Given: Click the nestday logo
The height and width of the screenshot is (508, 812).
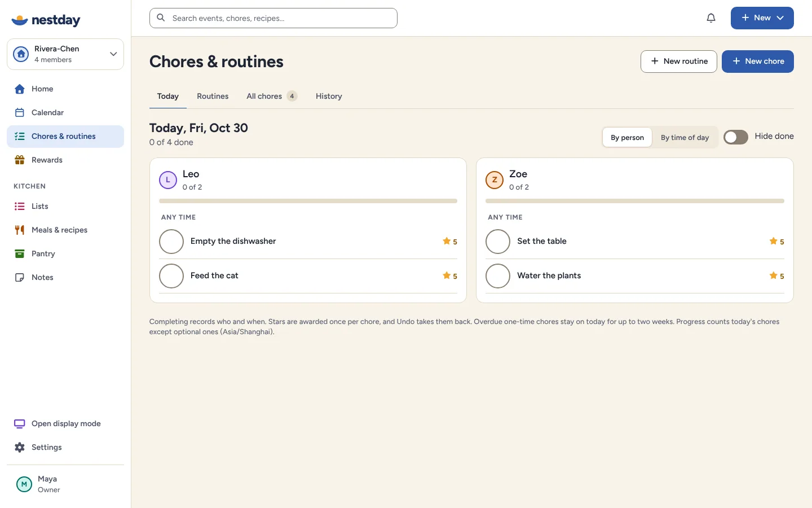Looking at the screenshot, I should [46, 20].
